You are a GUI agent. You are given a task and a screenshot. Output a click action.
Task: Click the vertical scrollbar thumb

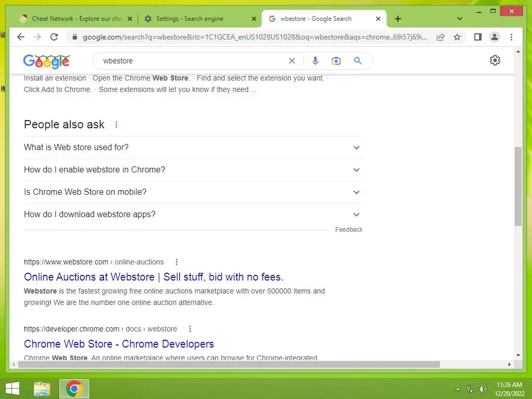click(518, 187)
